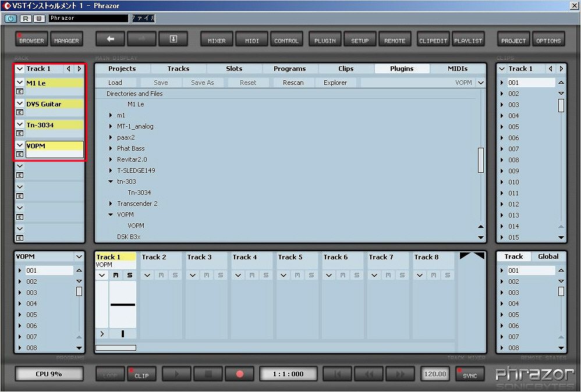Switch to the Clips tab

(346, 69)
